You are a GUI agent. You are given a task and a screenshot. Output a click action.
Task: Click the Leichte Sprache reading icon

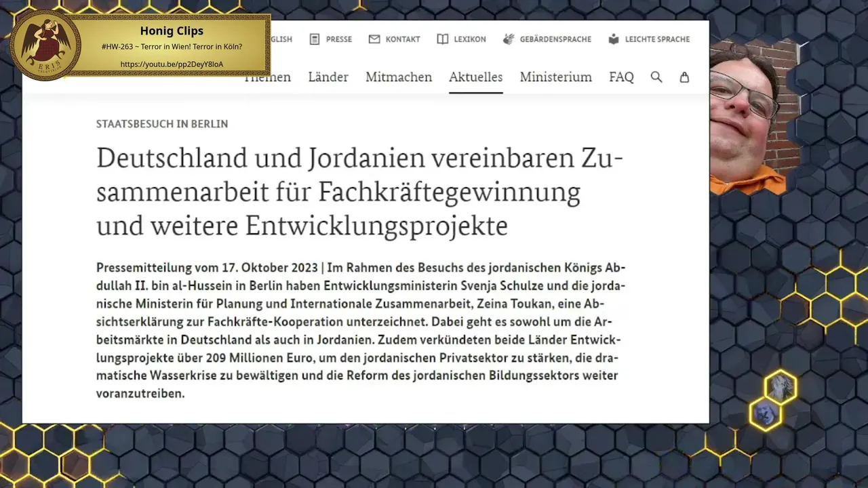[x=614, y=39]
